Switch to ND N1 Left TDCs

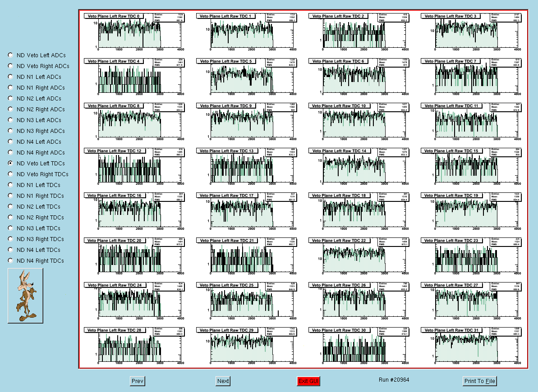point(11,185)
